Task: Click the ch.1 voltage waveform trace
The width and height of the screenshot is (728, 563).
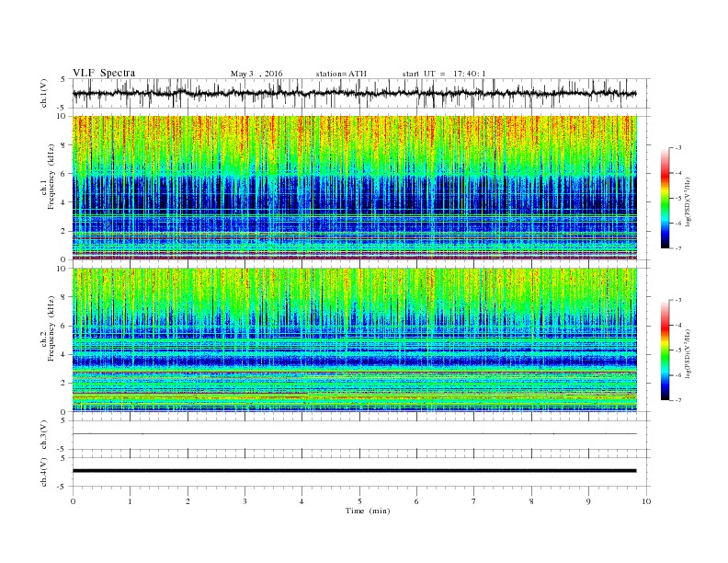Action: 354,93
